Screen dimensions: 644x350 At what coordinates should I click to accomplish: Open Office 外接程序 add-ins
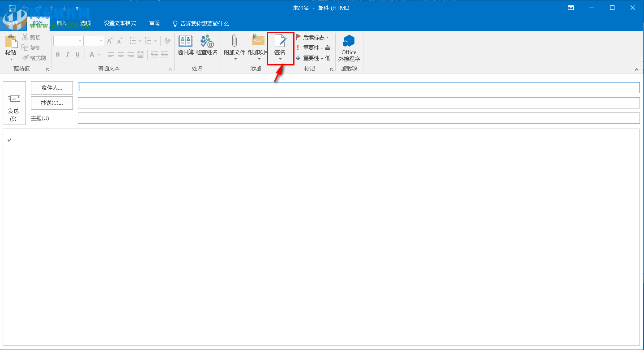349,48
